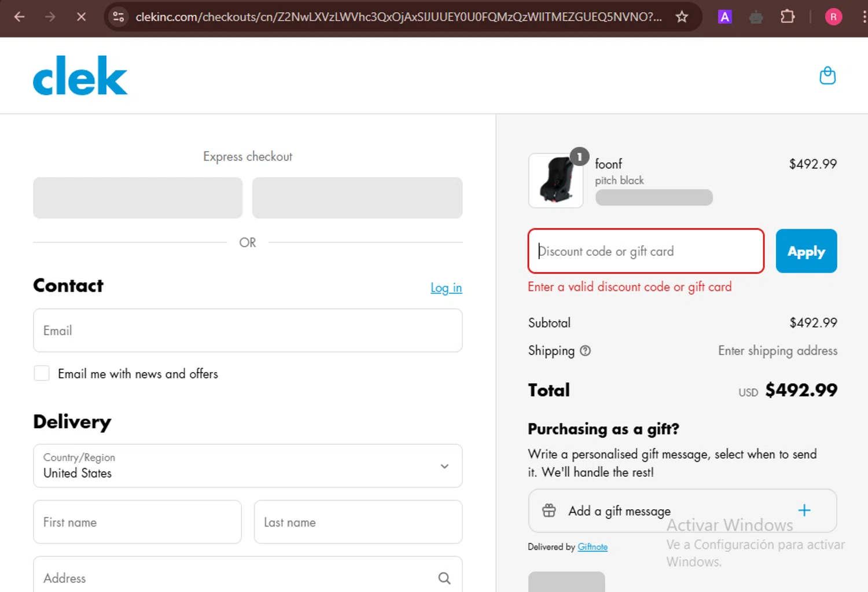Focus the Discount code or gift card field
Viewport: 868px width, 592px height.
646,251
